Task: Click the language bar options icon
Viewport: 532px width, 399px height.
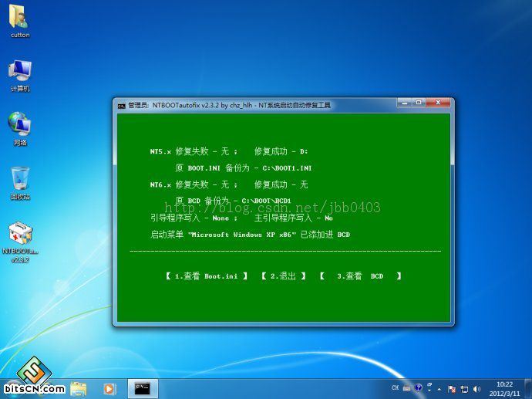Action: [x=429, y=387]
